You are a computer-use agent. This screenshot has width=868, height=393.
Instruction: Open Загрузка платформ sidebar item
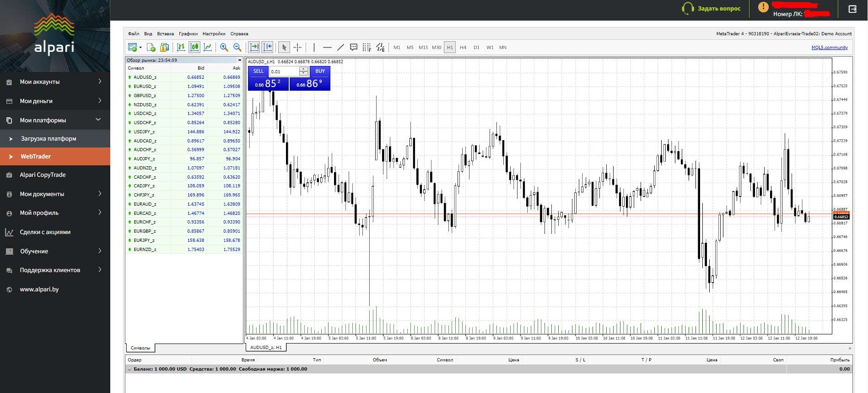click(x=55, y=138)
